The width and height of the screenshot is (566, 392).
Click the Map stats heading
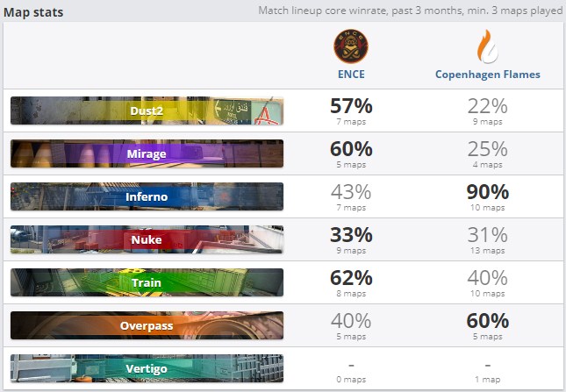(33, 12)
